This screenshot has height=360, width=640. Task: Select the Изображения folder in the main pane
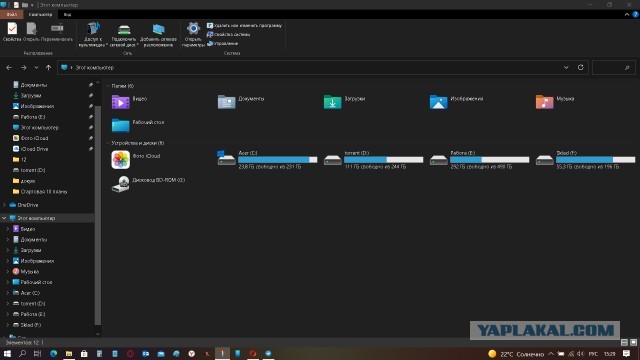tap(456, 102)
